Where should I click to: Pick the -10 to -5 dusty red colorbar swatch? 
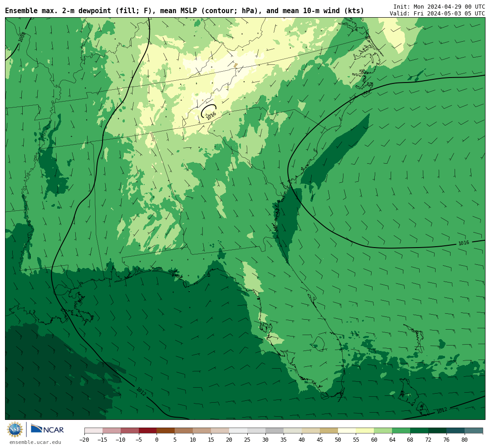130,431
